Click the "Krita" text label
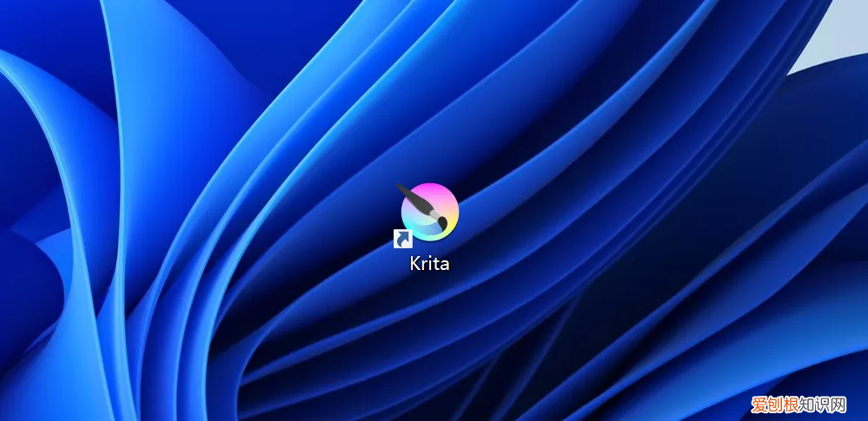This screenshot has height=421, width=868. [429, 263]
